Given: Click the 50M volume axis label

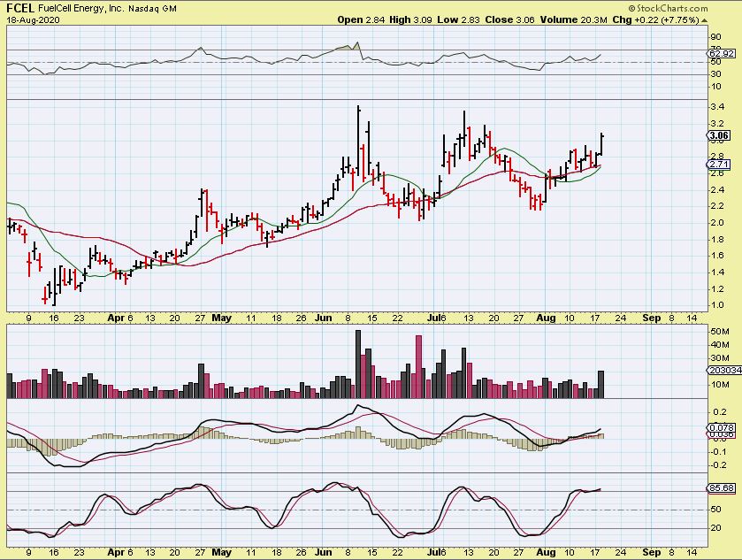Looking at the screenshot, I should (x=719, y=332).
